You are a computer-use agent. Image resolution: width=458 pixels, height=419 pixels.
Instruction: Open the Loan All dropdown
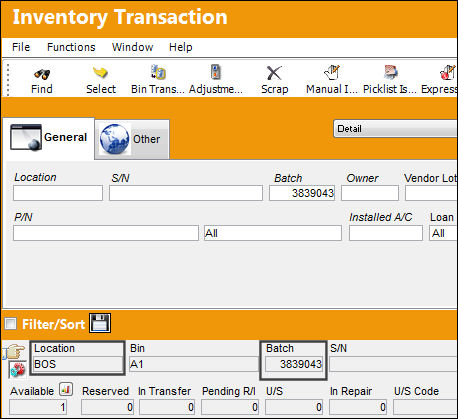pos(443,233)
